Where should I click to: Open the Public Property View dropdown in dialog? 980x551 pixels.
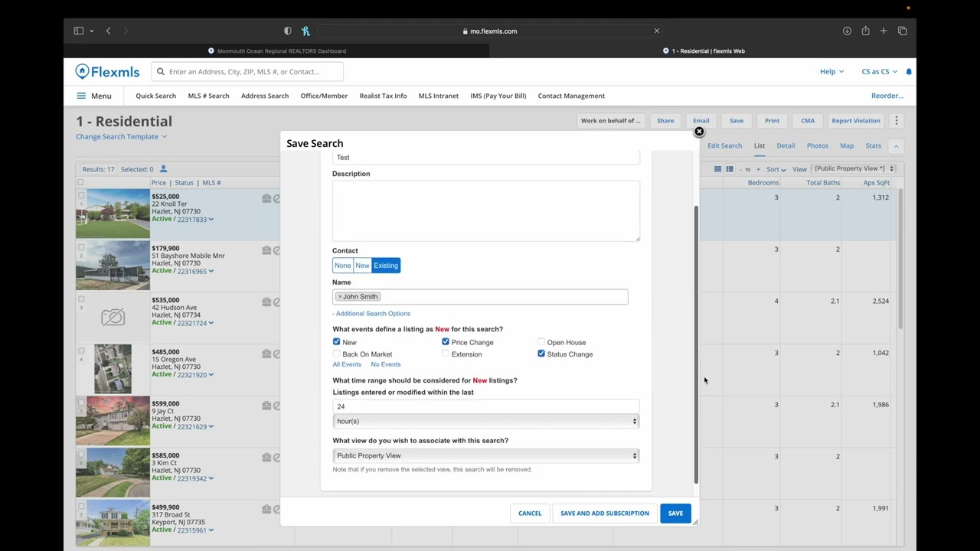click(x=486, y=456)
